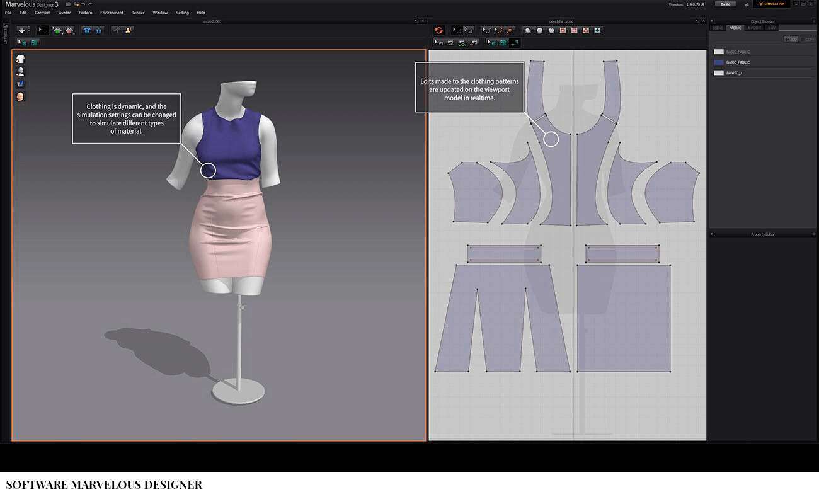The width and height of the screenshot is (819, 504).
Task: Select the orange Edit Curve Point tool
Action: (x=498, y=30)
